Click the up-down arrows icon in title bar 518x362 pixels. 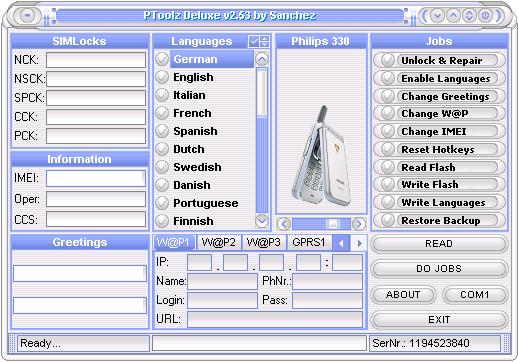click(469, 15)
